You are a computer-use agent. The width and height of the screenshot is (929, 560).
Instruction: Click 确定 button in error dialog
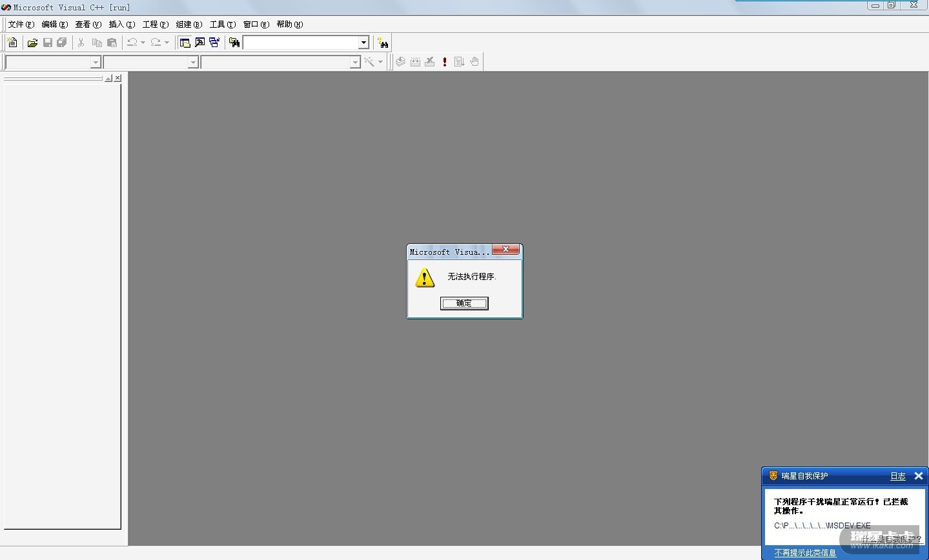(464, 303)
